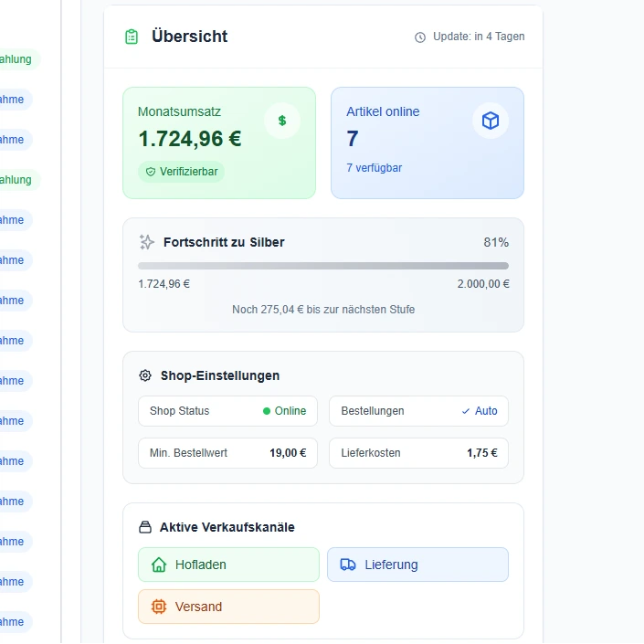Click the Update in 4 Tagen text
Screen dimensions: 644x644
[x=479, y=37]
